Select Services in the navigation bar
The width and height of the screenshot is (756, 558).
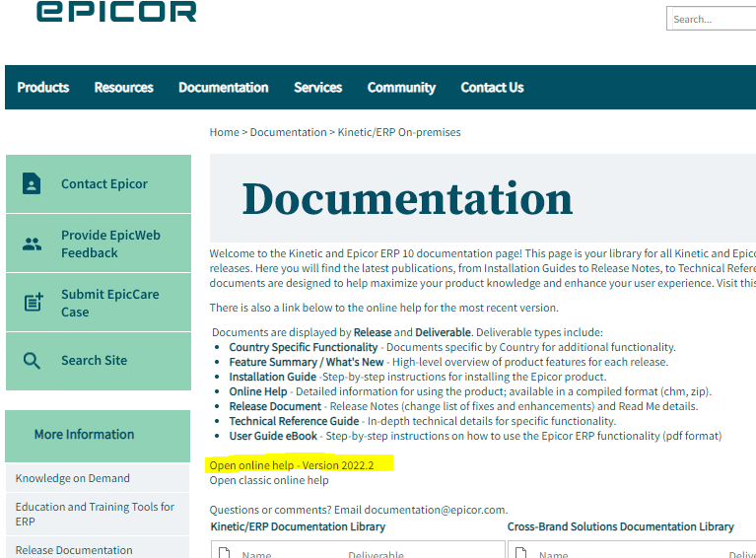(x=318, y=88)
